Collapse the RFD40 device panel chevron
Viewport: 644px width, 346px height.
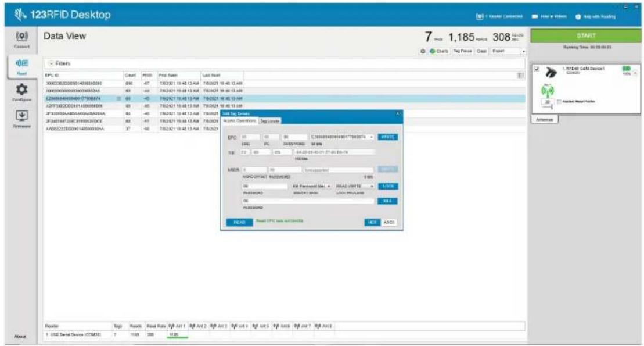(x=635, y=73)
